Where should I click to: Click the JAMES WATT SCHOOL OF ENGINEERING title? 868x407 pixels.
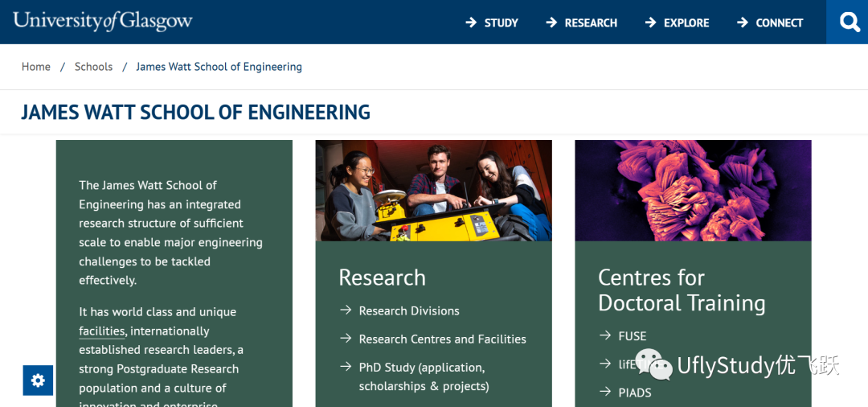coord(195,112)
